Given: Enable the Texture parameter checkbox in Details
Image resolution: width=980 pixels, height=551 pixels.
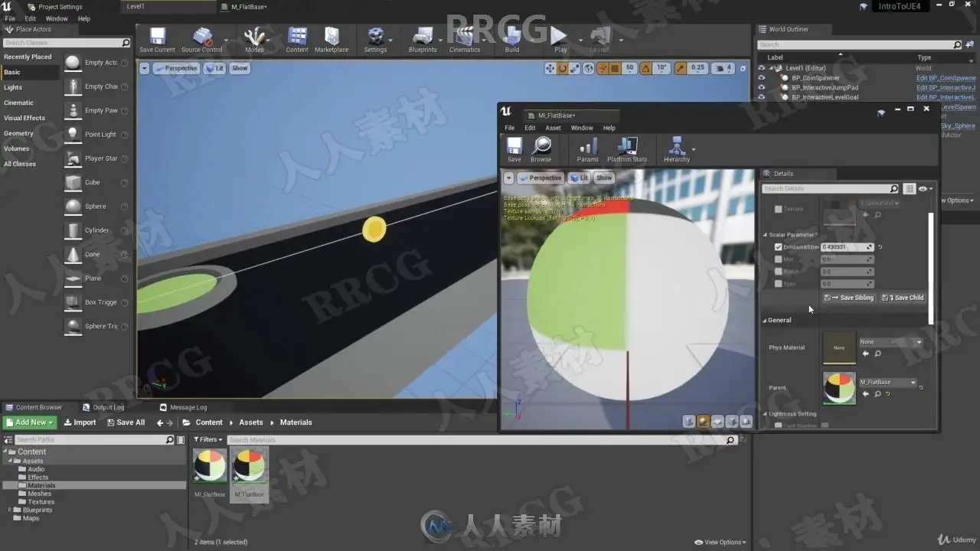Looking at the screenshot, I should pos(778,209).
